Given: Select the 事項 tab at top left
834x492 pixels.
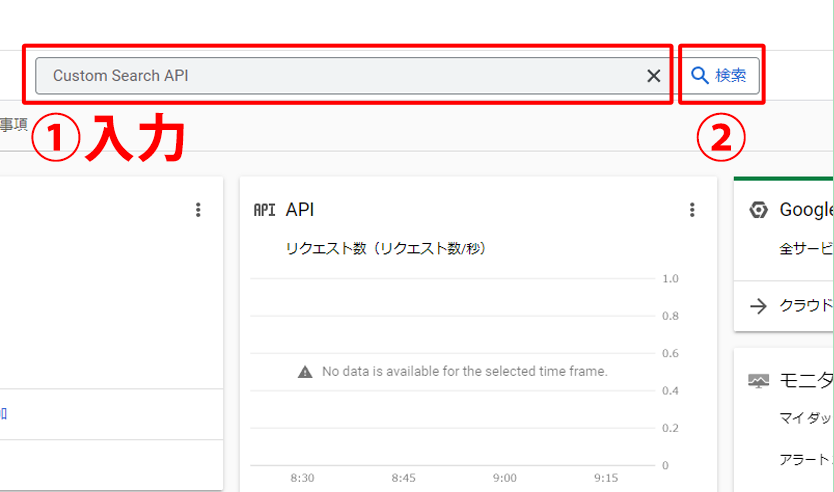Looking at the screenshot, I should 13,125.
